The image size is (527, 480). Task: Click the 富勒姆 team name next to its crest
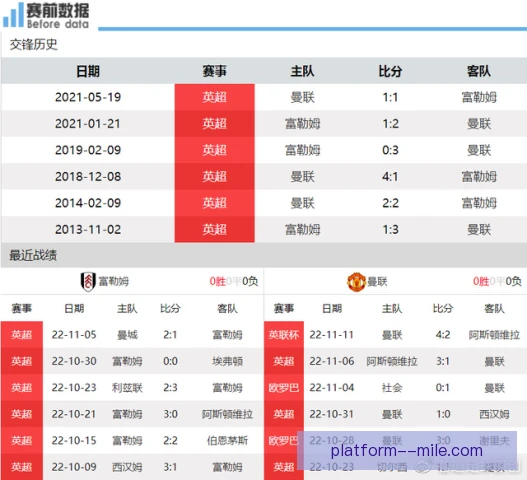[x=114, y=281]
